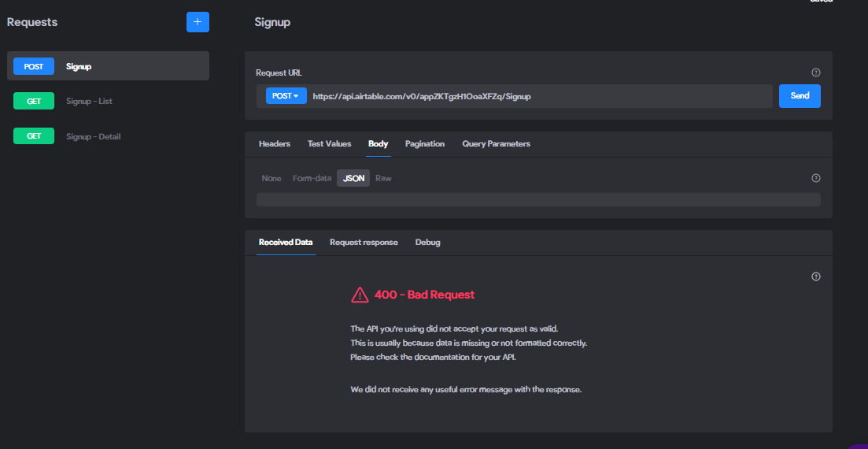
Task: Open help icon beside Request URL
Action: 815,72
